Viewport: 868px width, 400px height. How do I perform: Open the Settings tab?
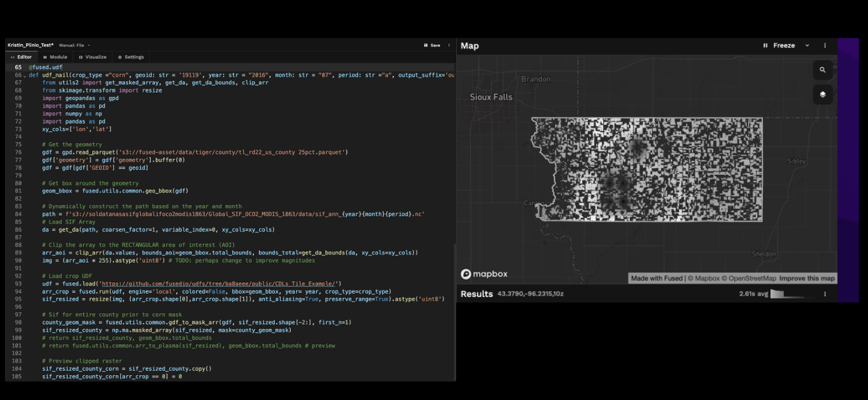[x=131, y=57]
